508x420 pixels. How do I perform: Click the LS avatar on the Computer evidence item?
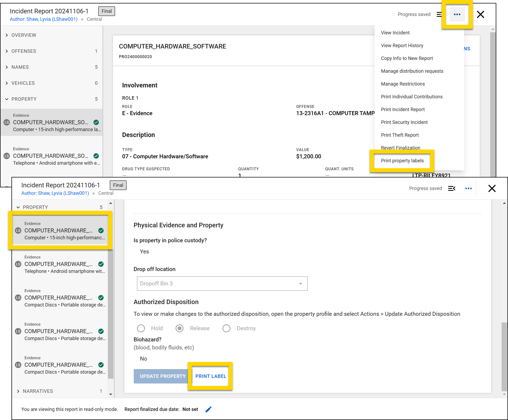18,231
